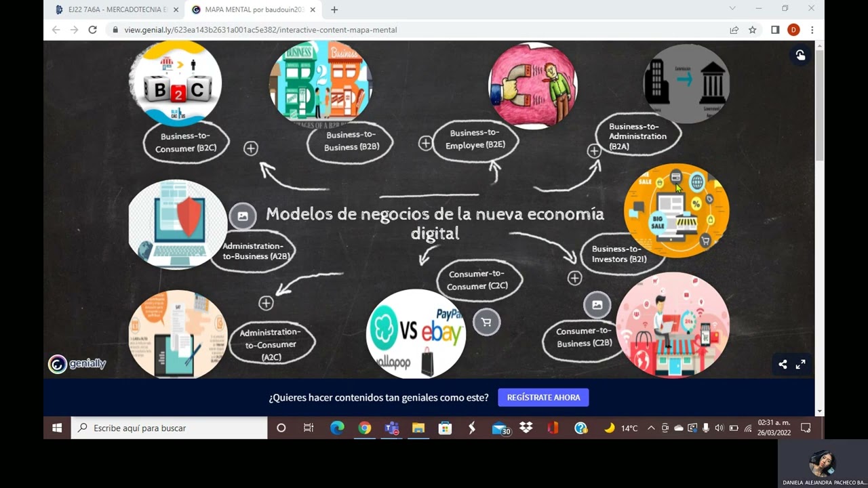Viewport: 868px width, 488px height.
Task: Open the Windows notification center
Action: tap(806, 428)
